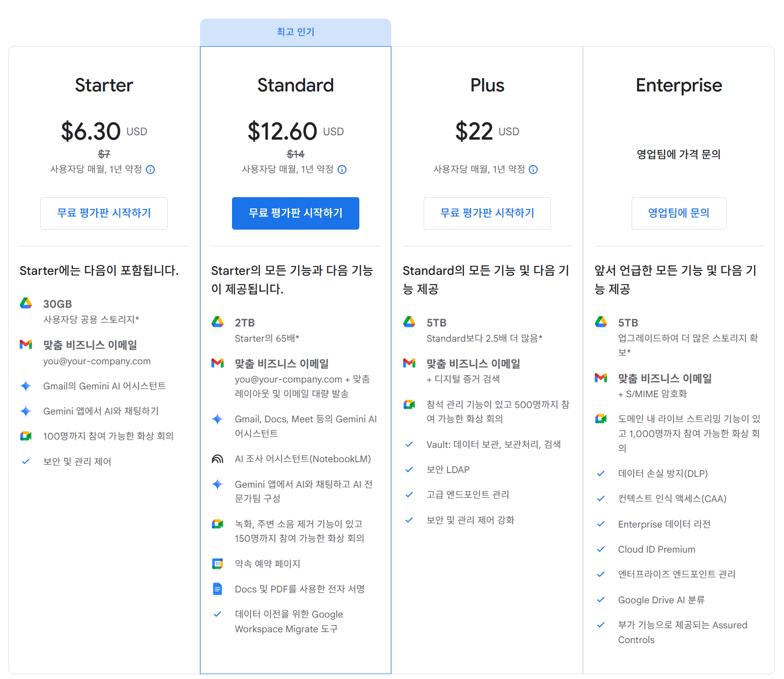Click the 최고 인기 badge above Standard
This screenshot has width=784, height=679.
pos(295,32)
